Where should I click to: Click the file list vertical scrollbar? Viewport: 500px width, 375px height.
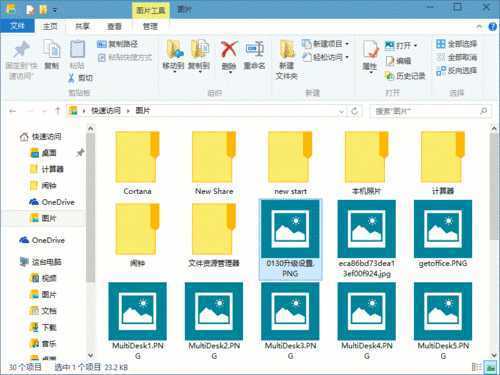(x=494, y=187)
